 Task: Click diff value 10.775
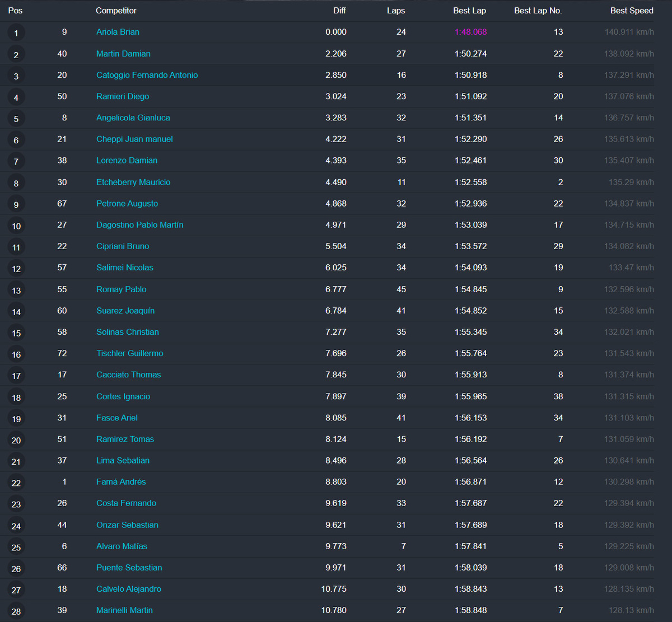click(334, 588)
